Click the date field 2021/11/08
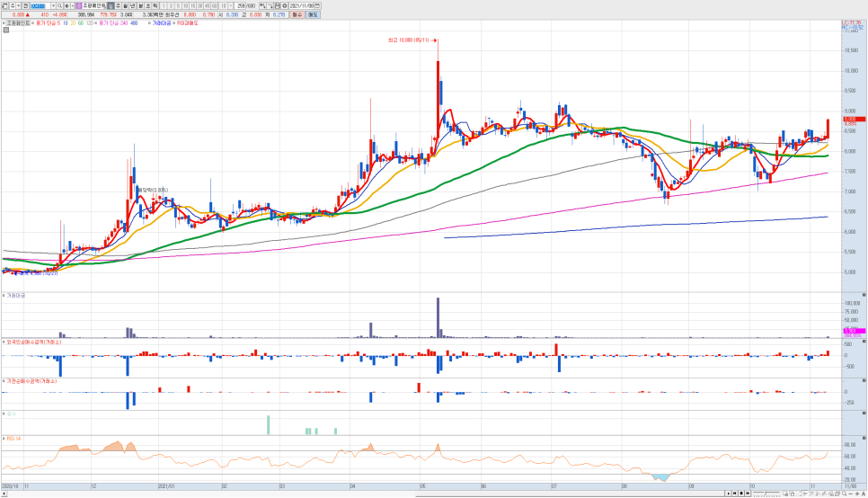This screenshot has height=498, width=868. [x=301, y=5]
